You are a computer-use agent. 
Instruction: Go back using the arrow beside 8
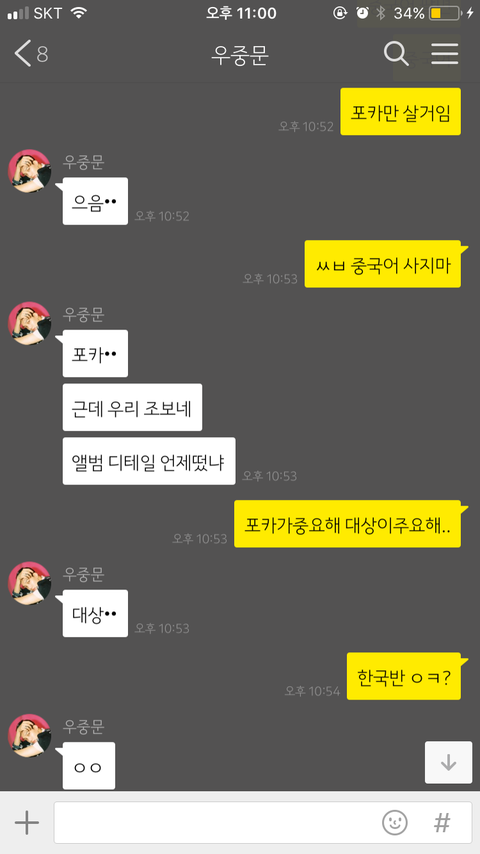[23, 54]
